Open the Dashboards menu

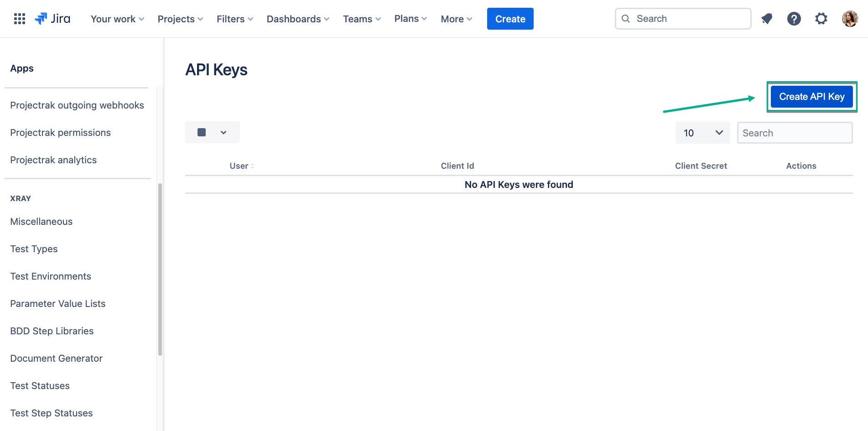tap(298, 19)
